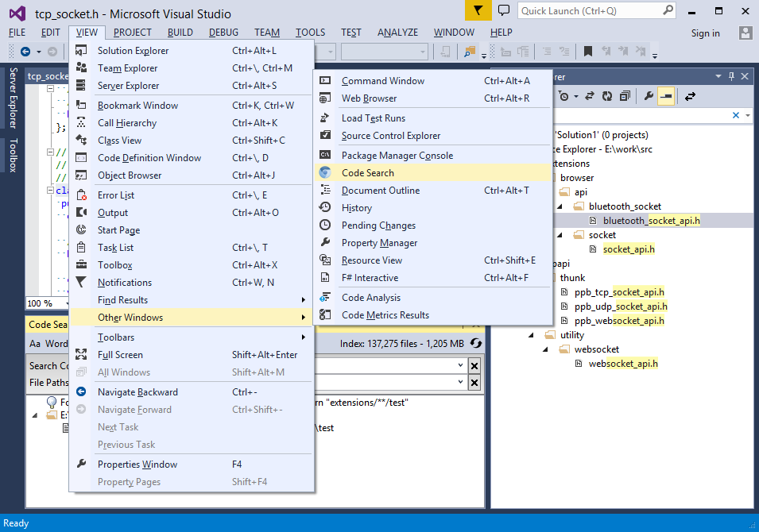Viewport: 759px width, 532px height.
Task: Toggle a bookmark with the toolbar bookmark icon
Action: pos(587,52)
